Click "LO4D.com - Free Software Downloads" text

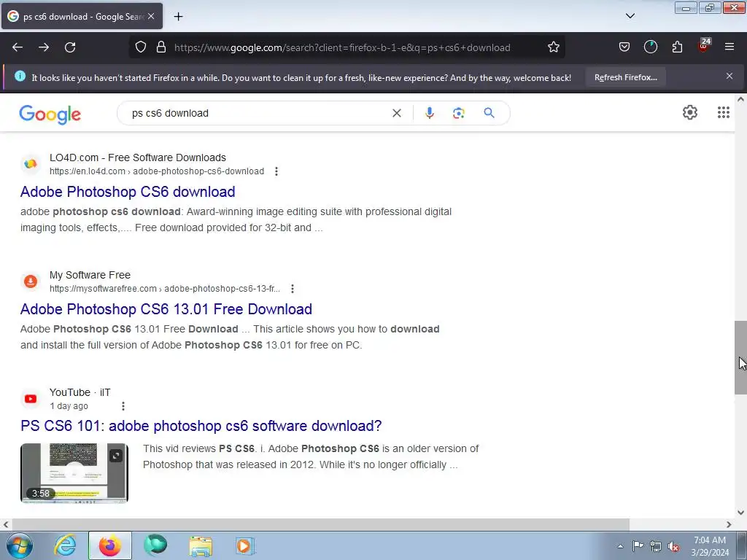[138, 157]
